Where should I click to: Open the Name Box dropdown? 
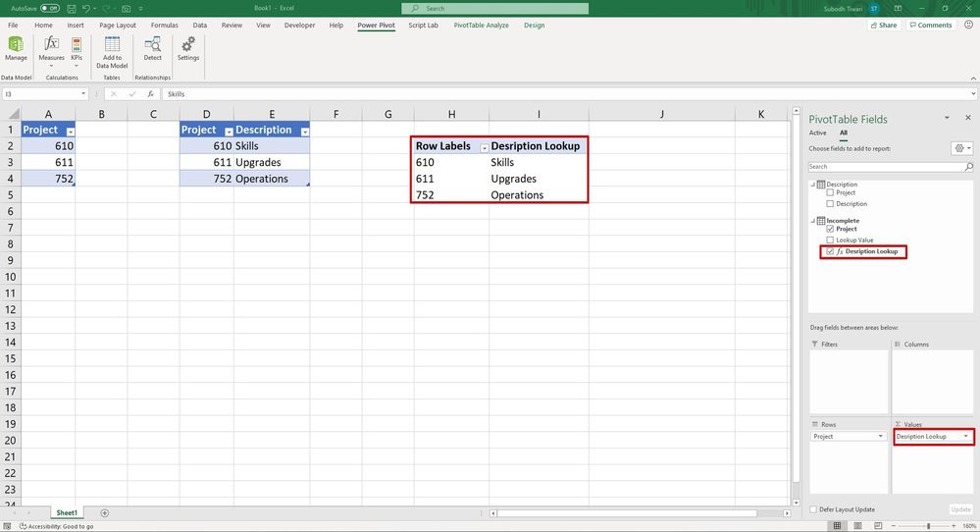(x=83, y=94)
